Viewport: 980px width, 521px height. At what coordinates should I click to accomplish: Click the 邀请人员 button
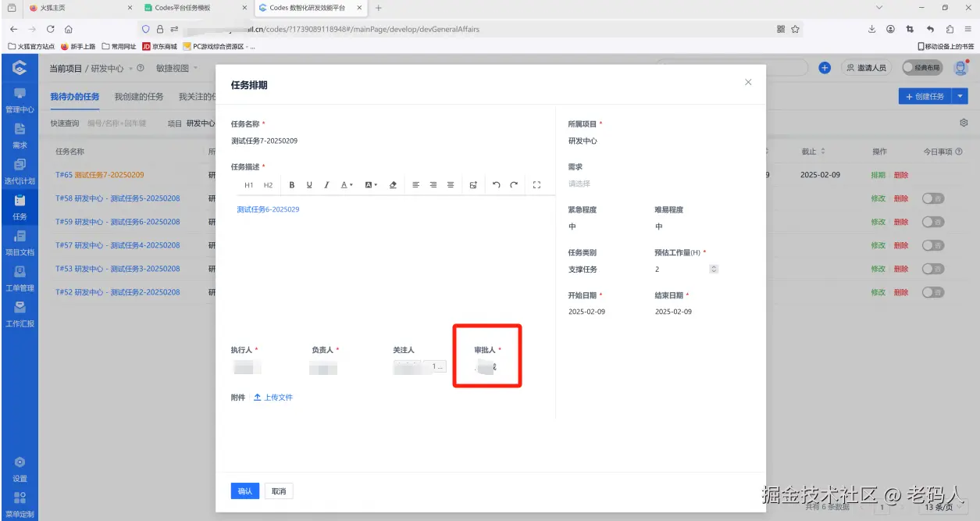coord(866,68)
